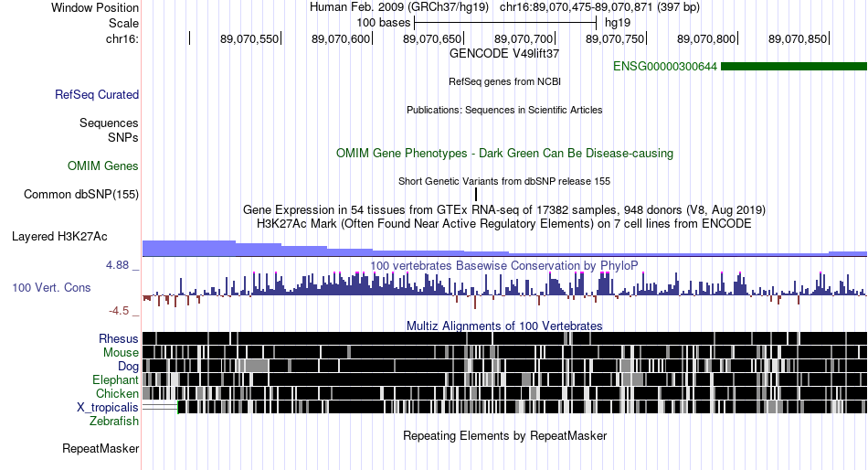The image size is (868, 470).
Task: Select the green ENSG00000300644 gene block
Action: pyautogui.click(x=794, y=67)
